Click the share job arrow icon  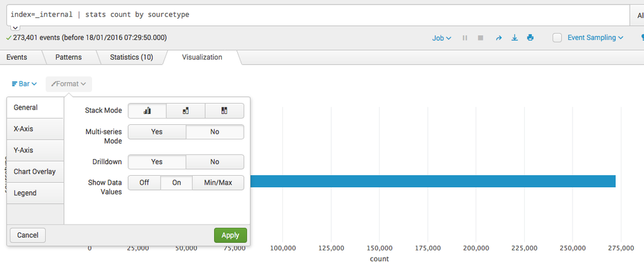pos(498,38)
